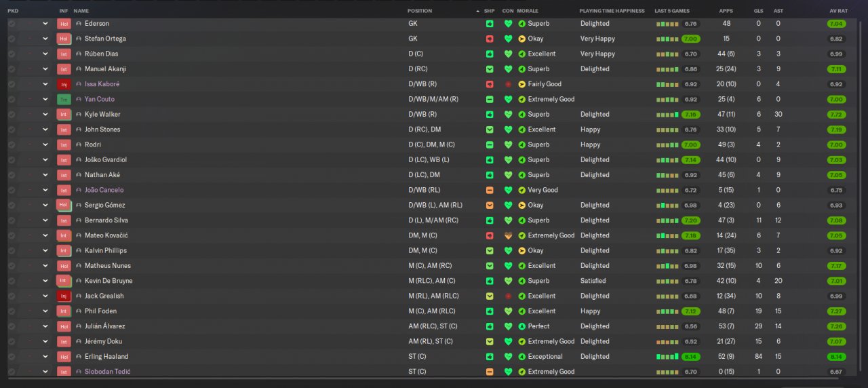Screen dimensions: 868x388
Task: Open the dropdown arrow on Mateo Kovačić's row
Action: (45, 235)
